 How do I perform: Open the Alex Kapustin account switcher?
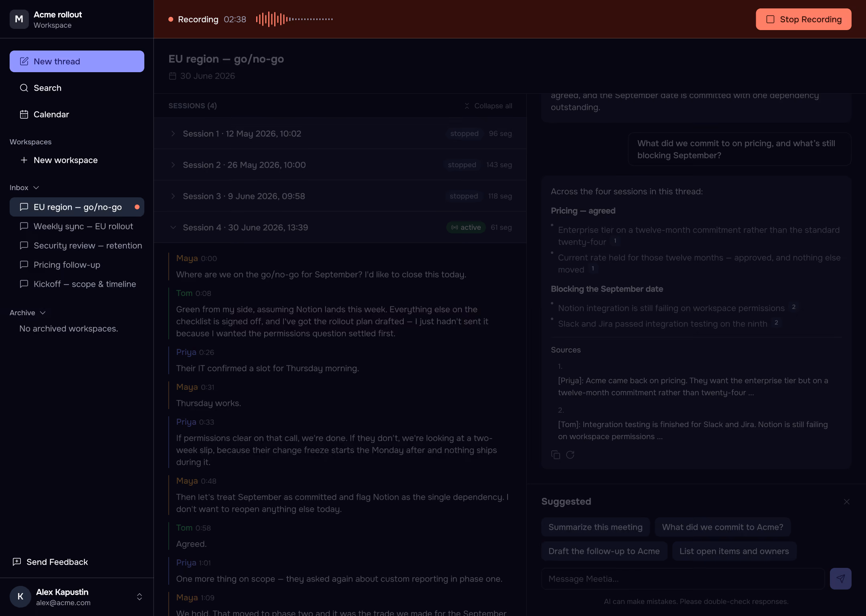pyautogui.click(x=77, y=597)
